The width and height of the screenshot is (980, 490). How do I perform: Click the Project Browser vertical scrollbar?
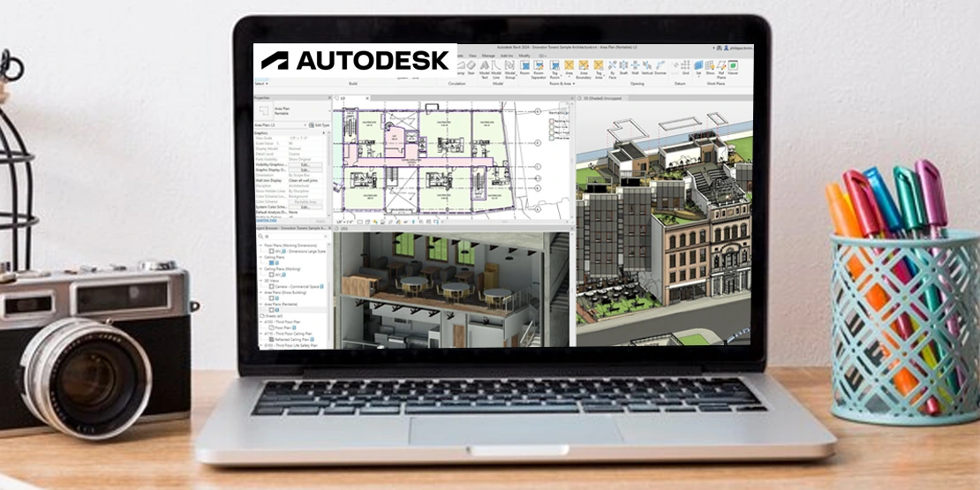point(328,294)
